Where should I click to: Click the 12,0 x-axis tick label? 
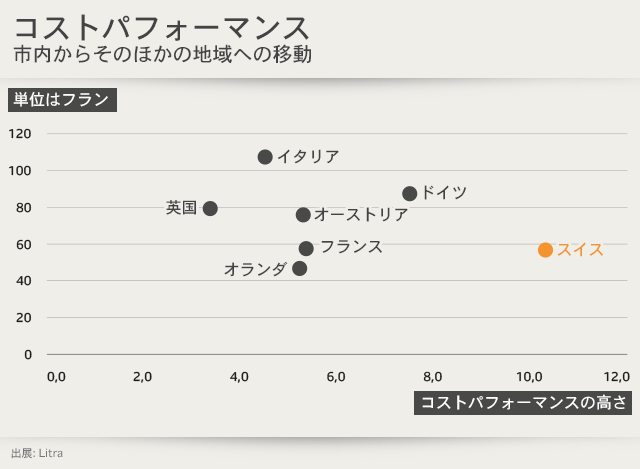click(x=617, y=377)
